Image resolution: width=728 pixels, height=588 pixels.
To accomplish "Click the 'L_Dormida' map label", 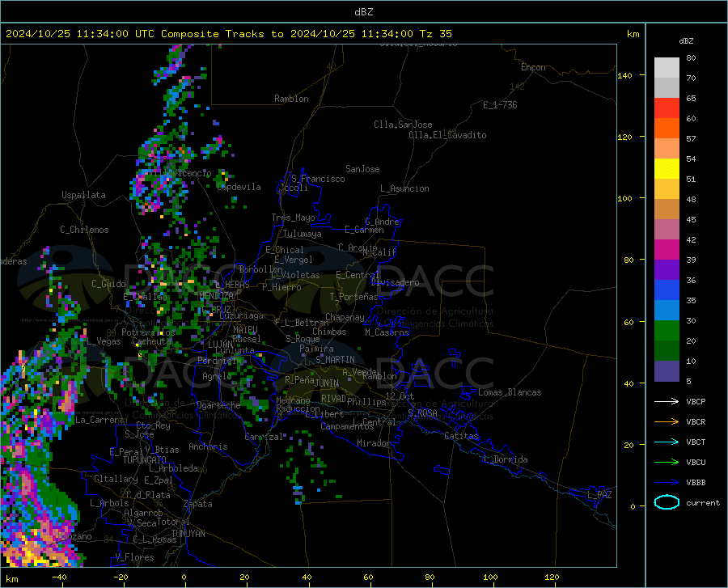I will [506, 459].
